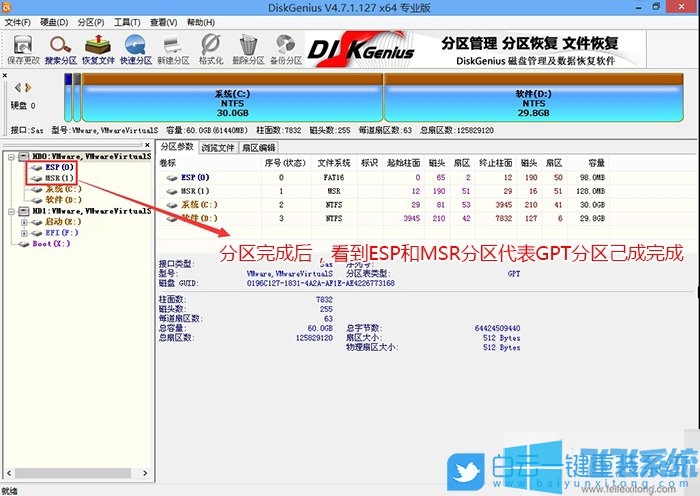Click the 卷标 column header
The image size is (700, 496).
pos(168,163)
